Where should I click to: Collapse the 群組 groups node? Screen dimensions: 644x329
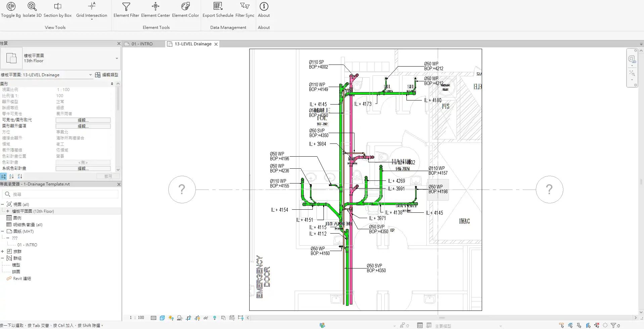tap(2, 258)
